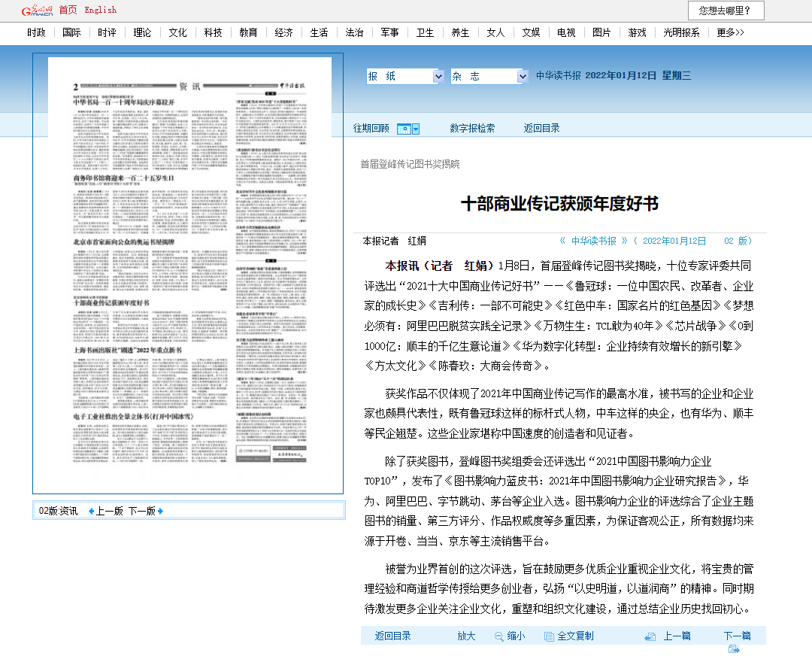The image size is (812, 659).
Task: Click the next article icon below 下一篇
Action: [734, 648]
